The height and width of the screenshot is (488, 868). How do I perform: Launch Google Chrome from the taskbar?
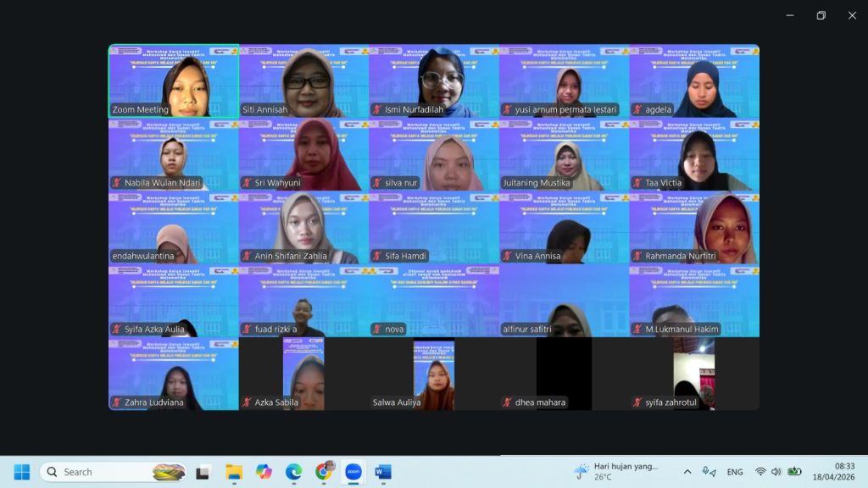(324, 472)
